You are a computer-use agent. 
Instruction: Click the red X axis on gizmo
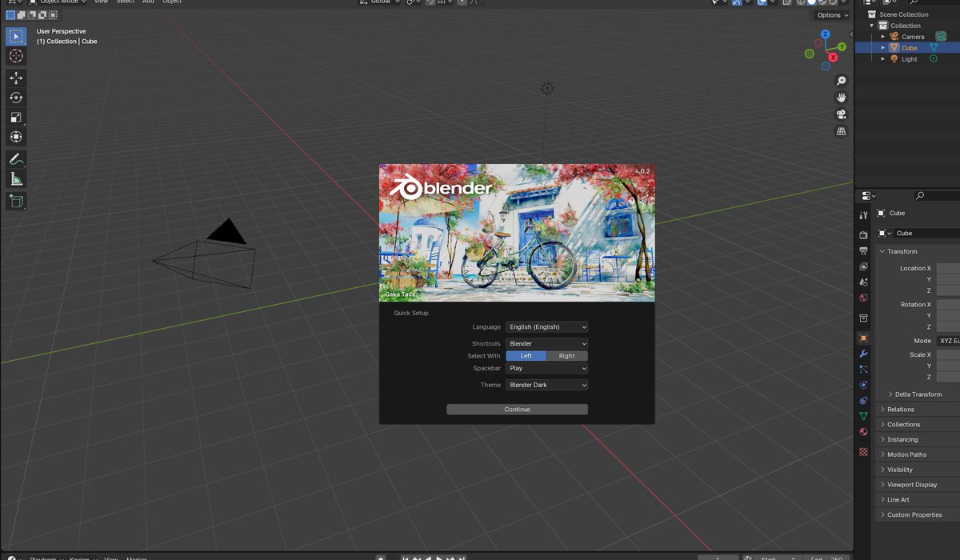(x=834, y=58)
